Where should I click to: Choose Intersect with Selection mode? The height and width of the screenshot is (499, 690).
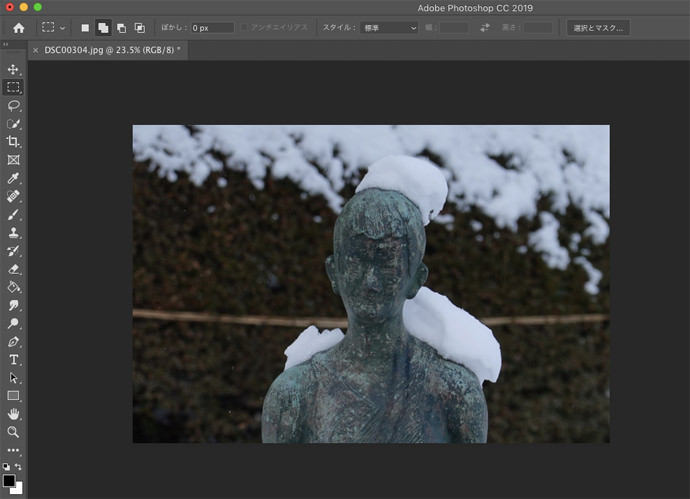(139, 28)
